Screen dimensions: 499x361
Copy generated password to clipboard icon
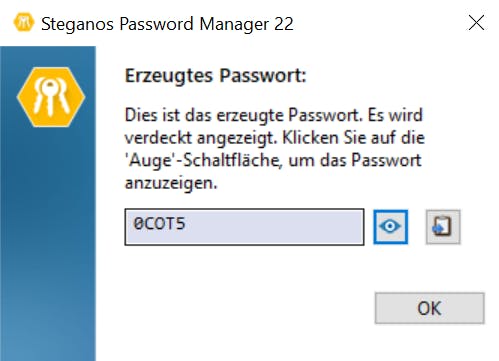point(443,227)
